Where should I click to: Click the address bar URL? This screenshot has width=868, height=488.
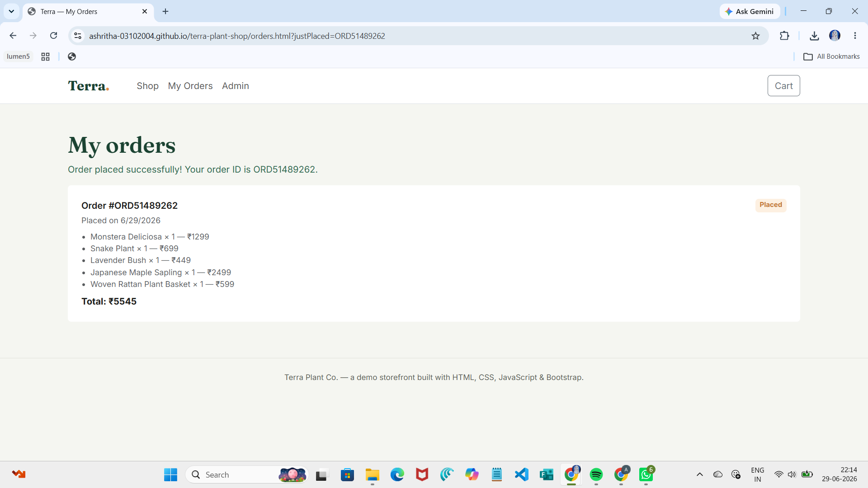tap(237, 36)
